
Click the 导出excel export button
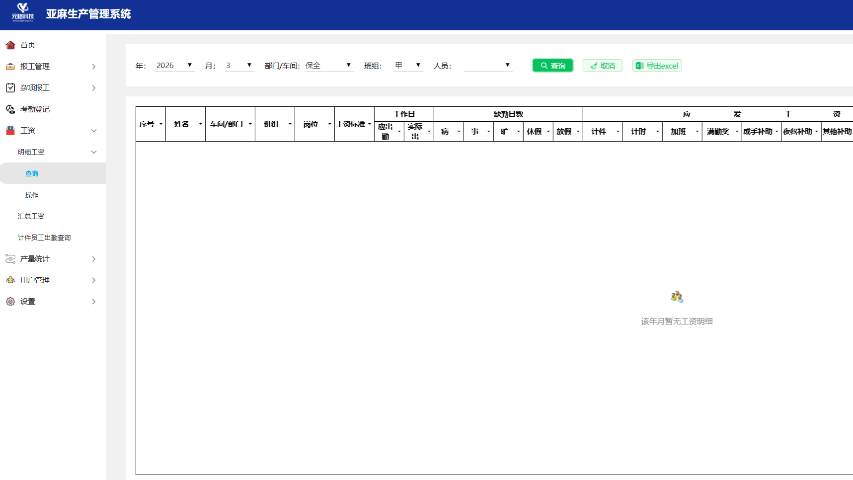pos(656,66)
